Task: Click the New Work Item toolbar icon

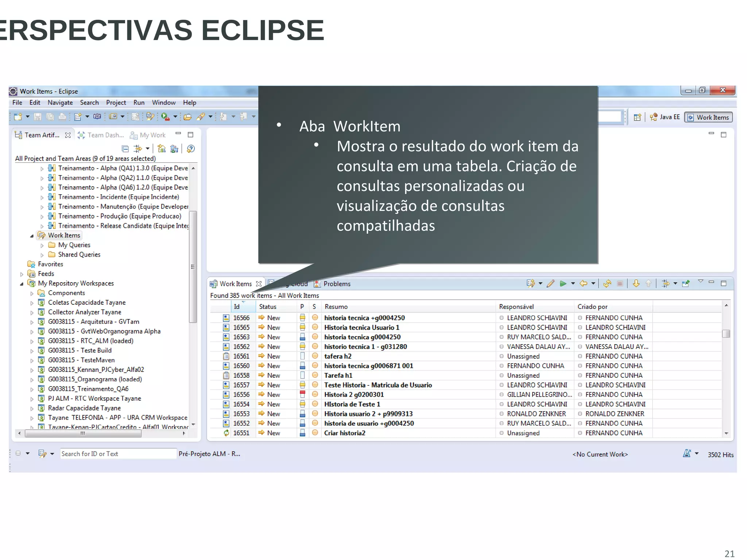Action: pyautogui.click(x=78, y=117)
